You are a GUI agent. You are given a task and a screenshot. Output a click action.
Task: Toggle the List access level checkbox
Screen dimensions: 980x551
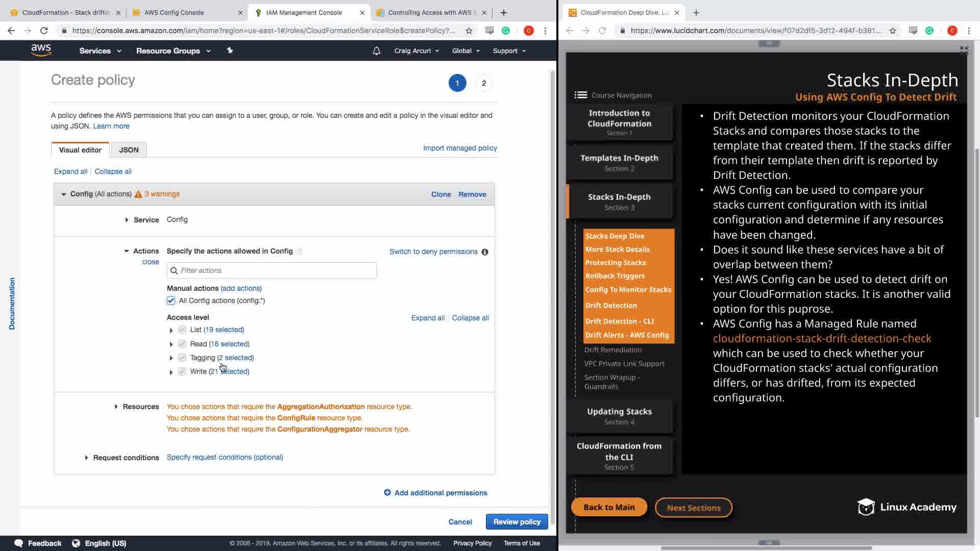[182, 330]
